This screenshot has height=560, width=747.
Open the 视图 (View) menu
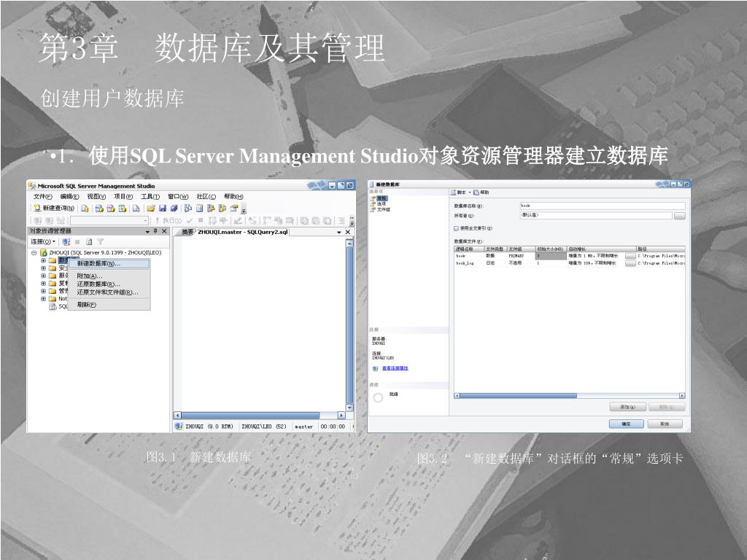pos(97,197)
